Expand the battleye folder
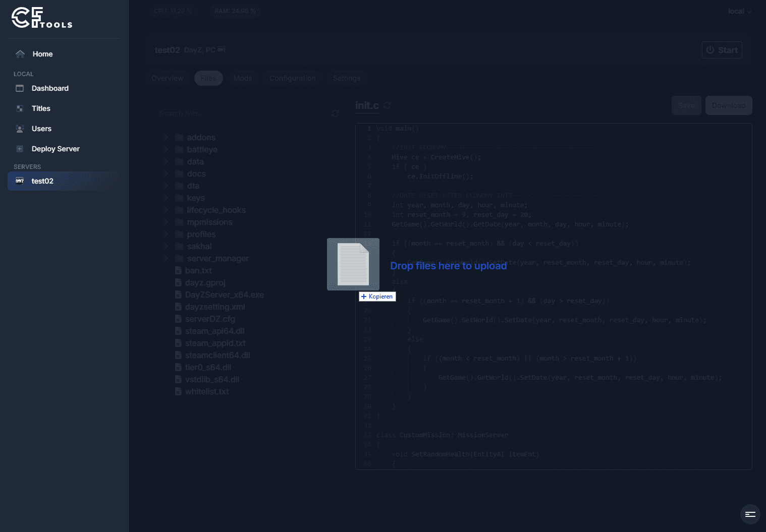Viewport: 766px width, 532px height. coord(166,149)
